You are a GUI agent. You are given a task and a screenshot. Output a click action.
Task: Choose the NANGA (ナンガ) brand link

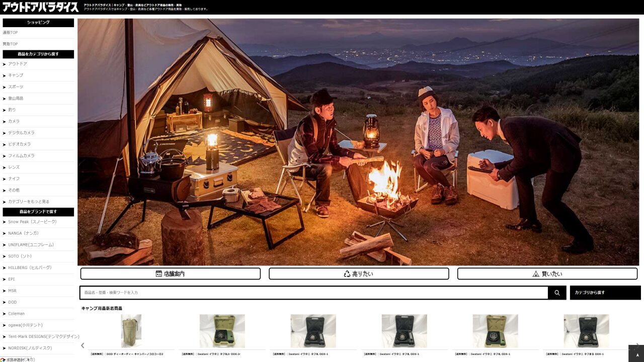point(23,233)
